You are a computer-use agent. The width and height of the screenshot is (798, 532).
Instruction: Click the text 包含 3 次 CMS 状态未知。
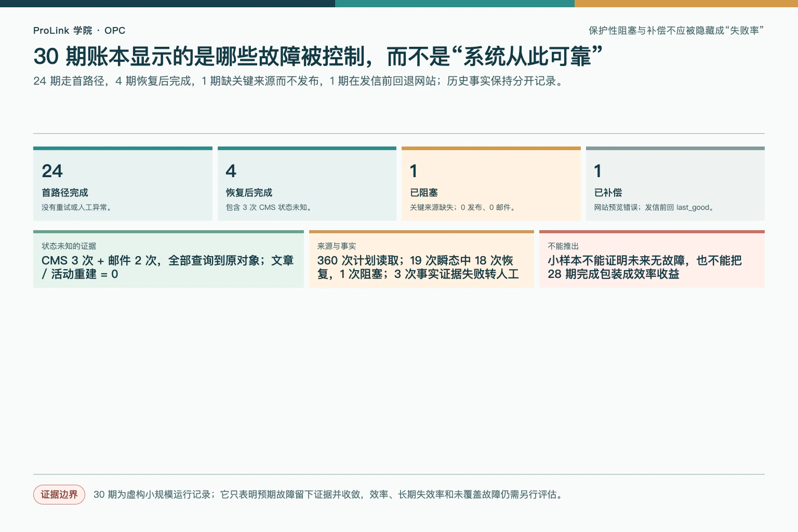pos(270,207)
